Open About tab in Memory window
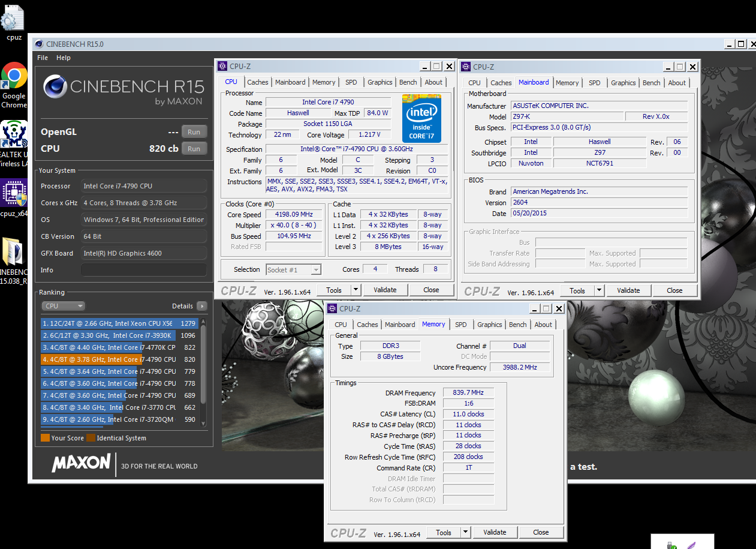 point(543,325)
